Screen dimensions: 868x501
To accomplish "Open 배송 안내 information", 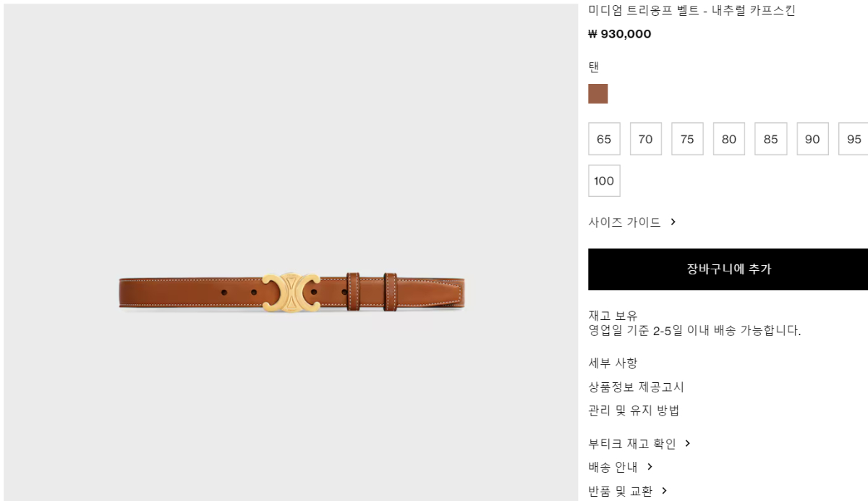I will pos(613,467).
